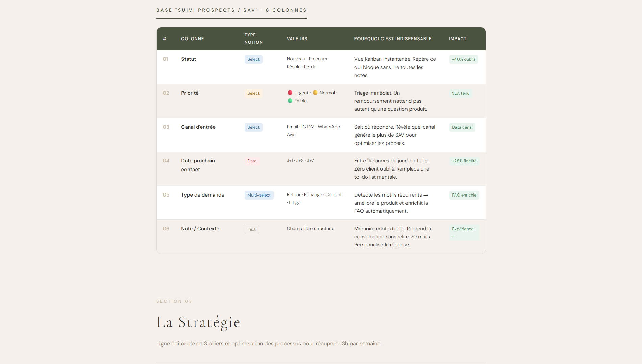This screenshot has width=642, height=364.
Task: Click the green Faible priority dot
Action: pos(290,101)
